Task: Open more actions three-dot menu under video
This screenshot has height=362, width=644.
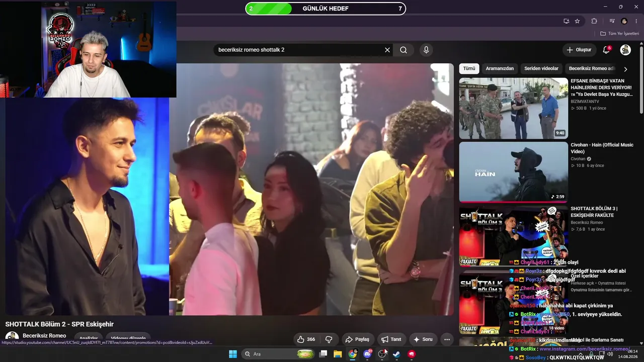Action: (447, 339)
